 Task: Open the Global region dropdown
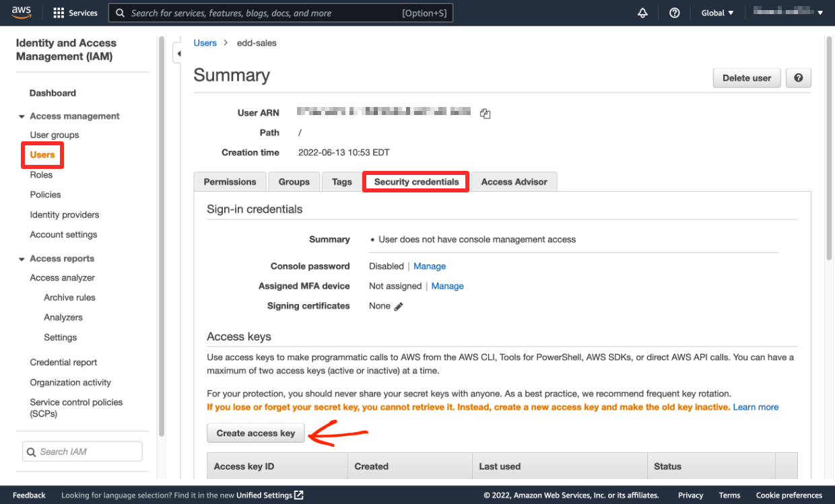[x=717, y=12]
